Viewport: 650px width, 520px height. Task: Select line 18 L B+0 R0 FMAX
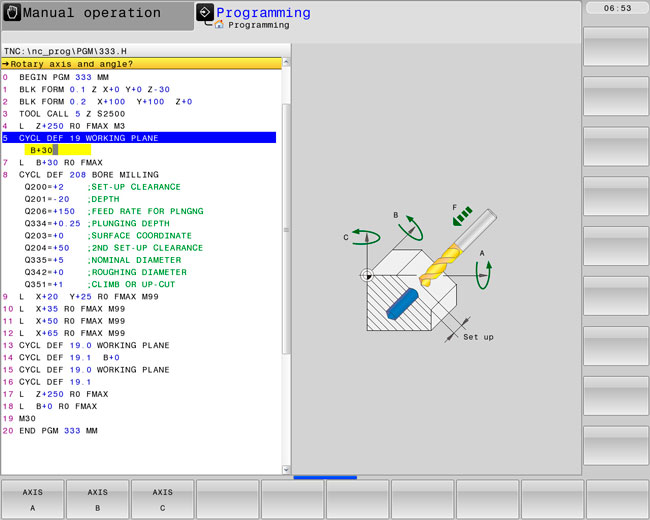coord(50,406)
